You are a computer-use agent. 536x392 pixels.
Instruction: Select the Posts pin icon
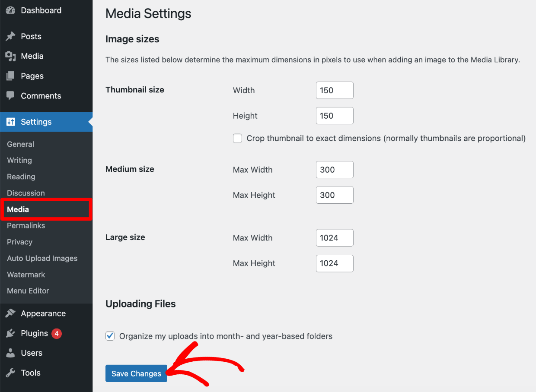pos(10,36)
